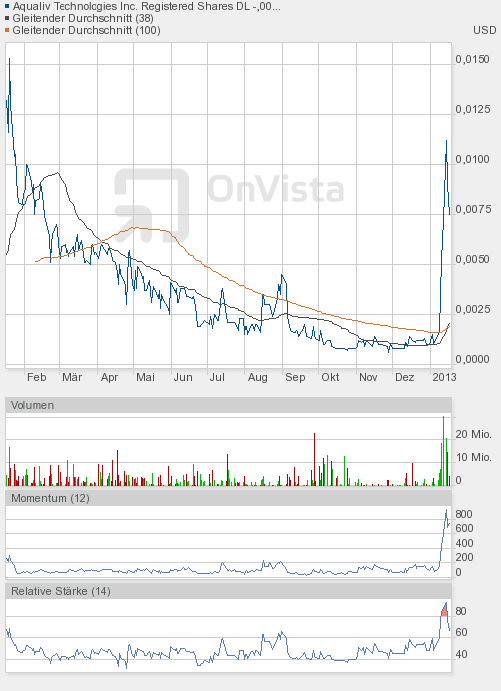The height and width of the screenshot is (691, 501).
Task: Click the USD currency label
Action: click(485, 30)
